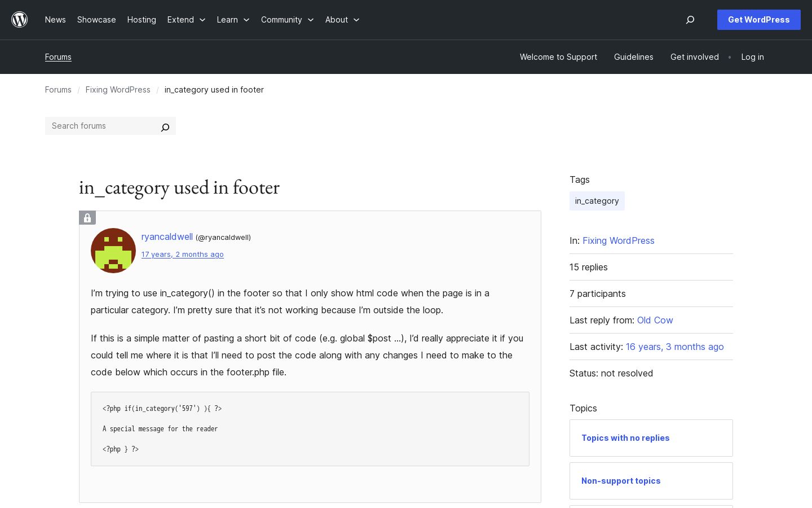Open Showcase in top navigation
This screenshot has width=812, height=508.
(x=96, y=20)
